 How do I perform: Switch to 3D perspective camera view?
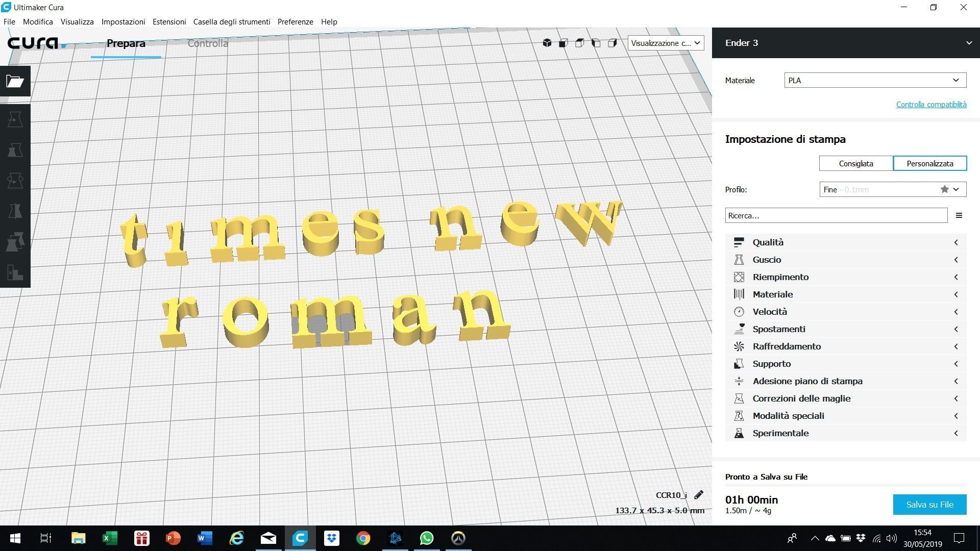click(x=547, y=43)
